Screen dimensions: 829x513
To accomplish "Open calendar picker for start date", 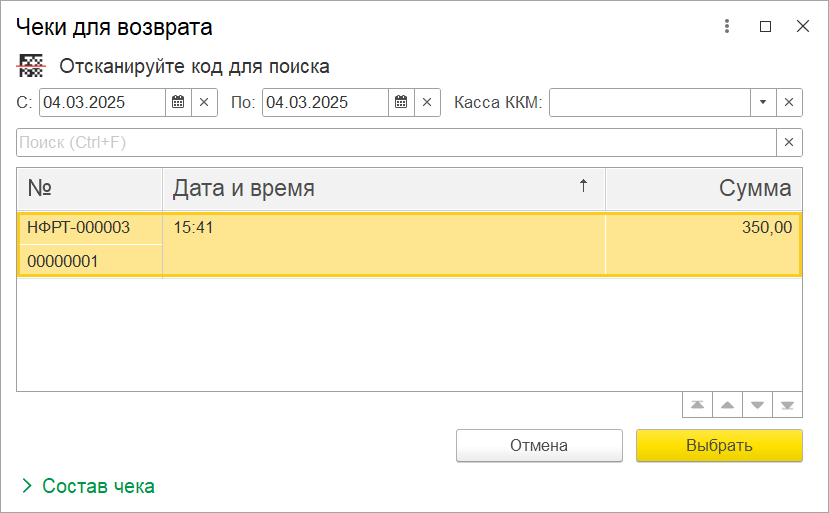I will tap(178, 102).
